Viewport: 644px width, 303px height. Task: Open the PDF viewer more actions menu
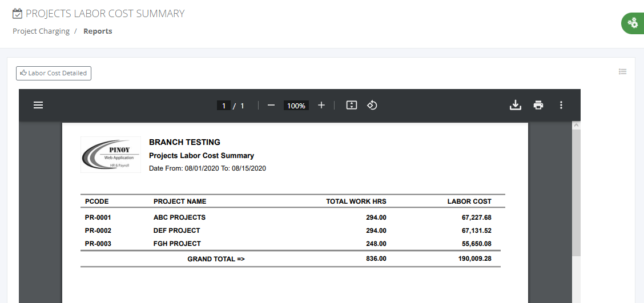(561, 106)
